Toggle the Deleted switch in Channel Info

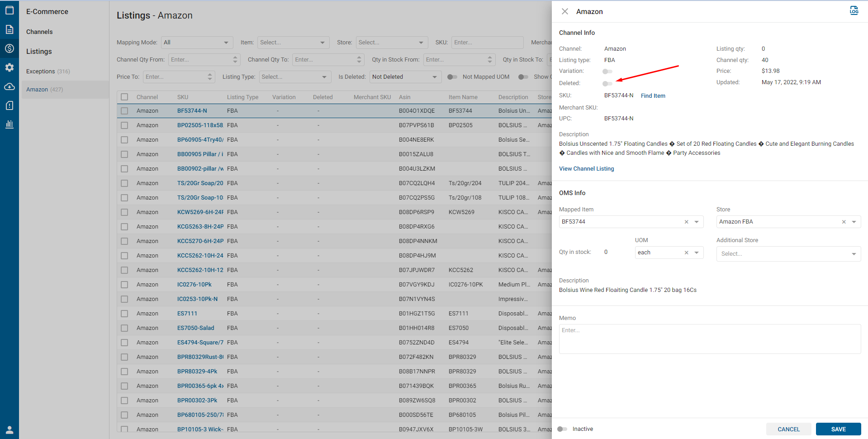tap(607, 83)
